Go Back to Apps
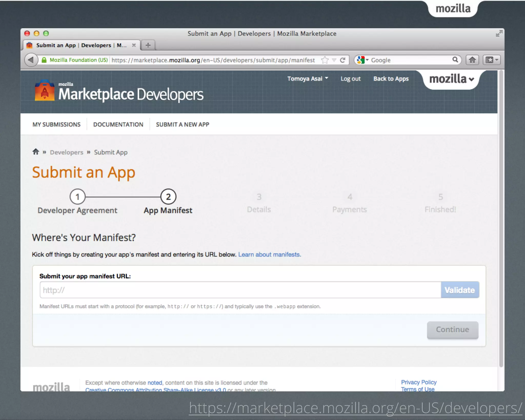Image resolution: width=525 pixels, height=420 pixels. click(x=391, y=79)
